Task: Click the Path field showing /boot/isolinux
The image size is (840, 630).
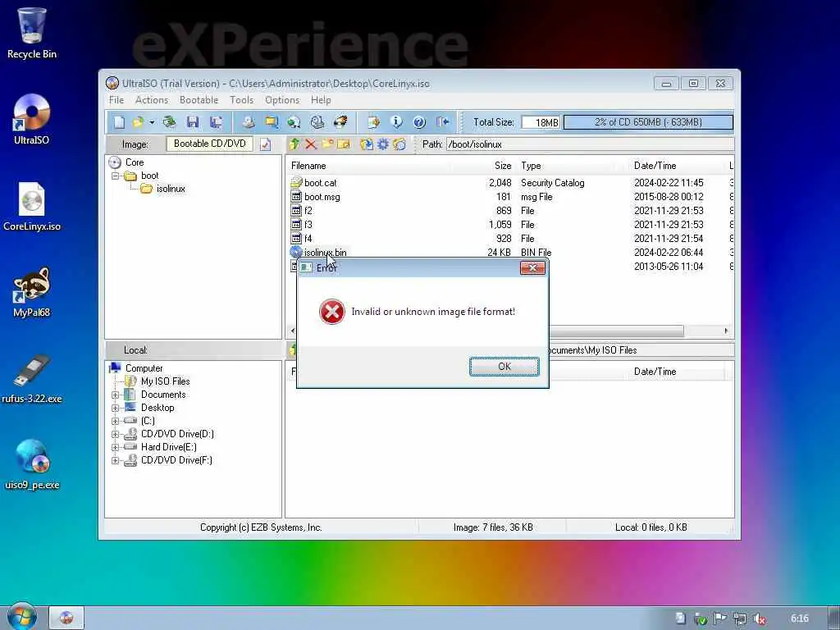Action: [x=590, y=144]
